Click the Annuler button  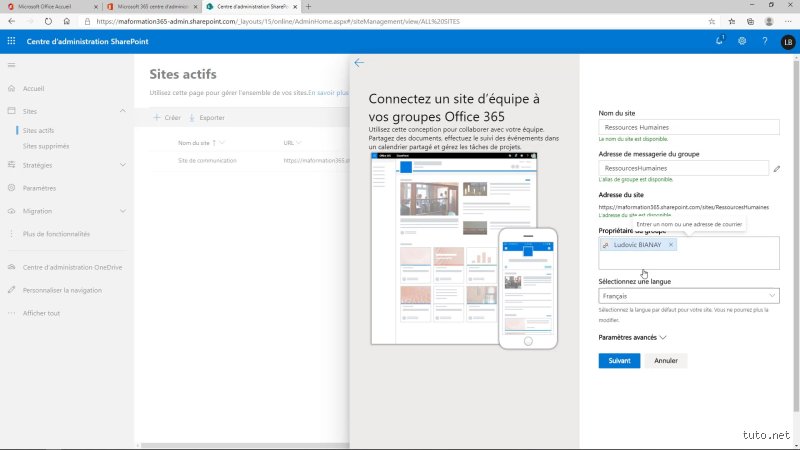tap(666, 361)
